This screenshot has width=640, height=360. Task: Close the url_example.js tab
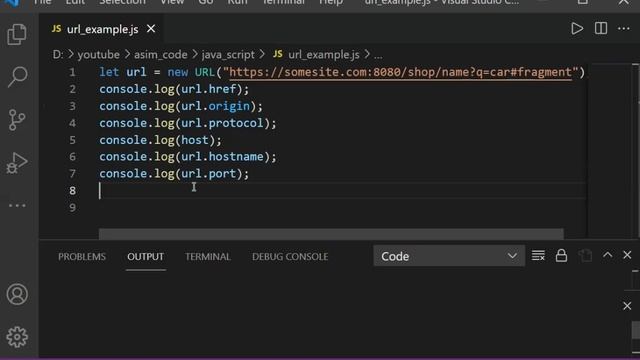(x=151, y=29)
